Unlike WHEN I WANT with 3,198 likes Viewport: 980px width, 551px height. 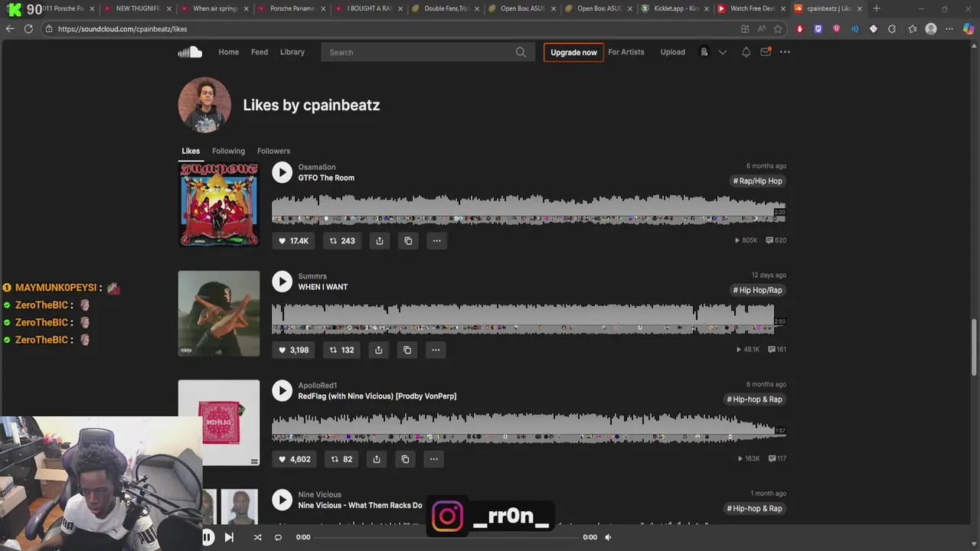(292, 350)
